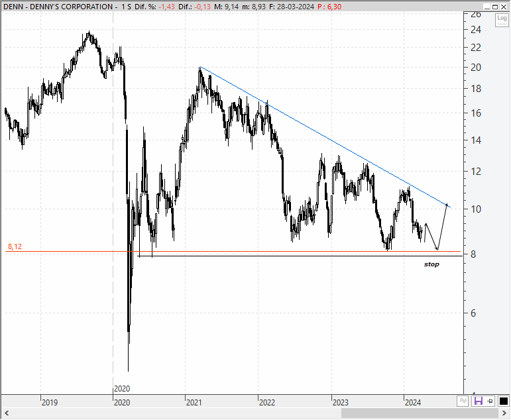Click the 2024 label on time axis
Viewport: 511px width, 420px height.
pyautogui.click(x=413, y=403)
